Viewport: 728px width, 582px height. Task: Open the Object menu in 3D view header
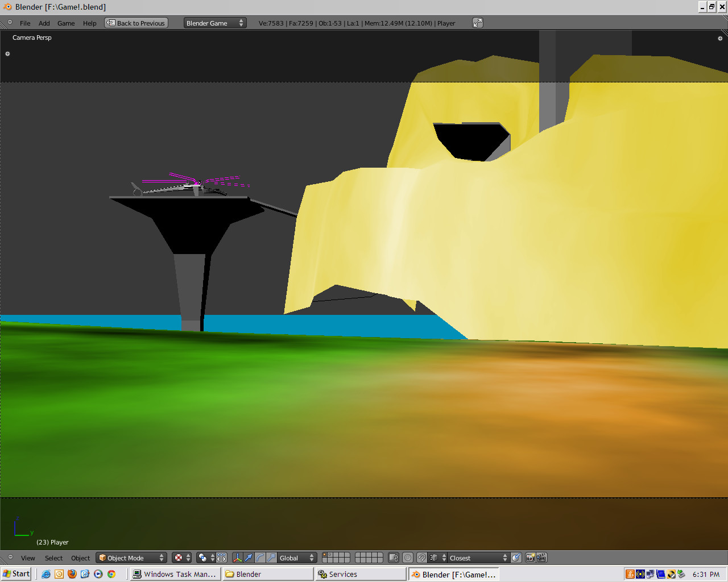click(80, 558)
